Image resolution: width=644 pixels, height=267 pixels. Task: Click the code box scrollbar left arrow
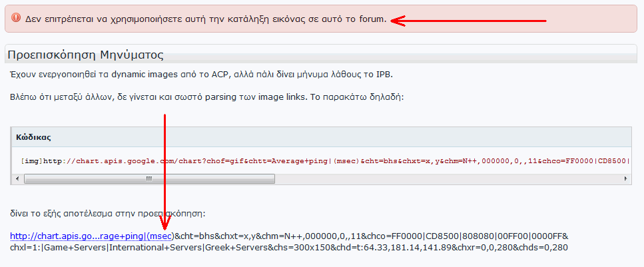click(x=17, y=178)
